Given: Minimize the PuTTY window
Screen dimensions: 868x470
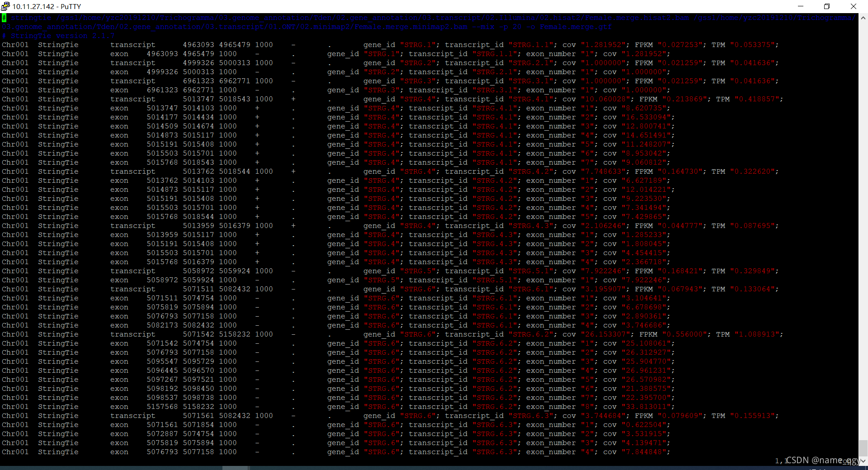Looking at the screenshot, I should [801, 6].
